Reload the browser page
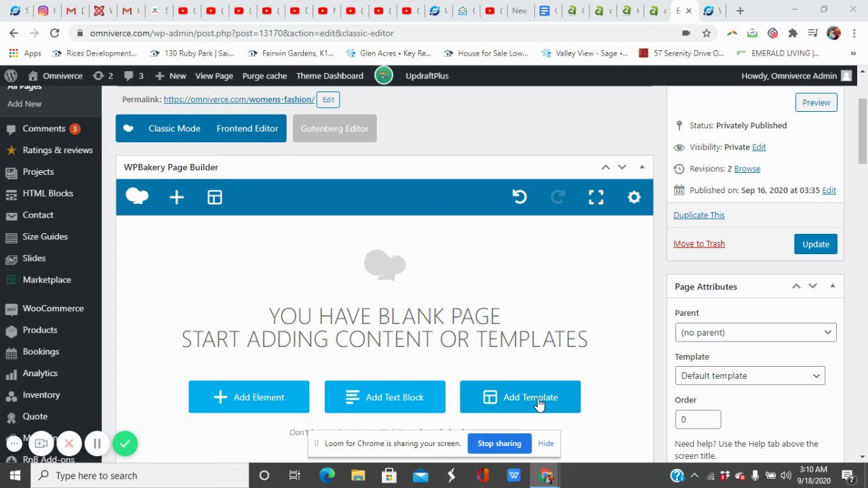 tap(55, 33)
